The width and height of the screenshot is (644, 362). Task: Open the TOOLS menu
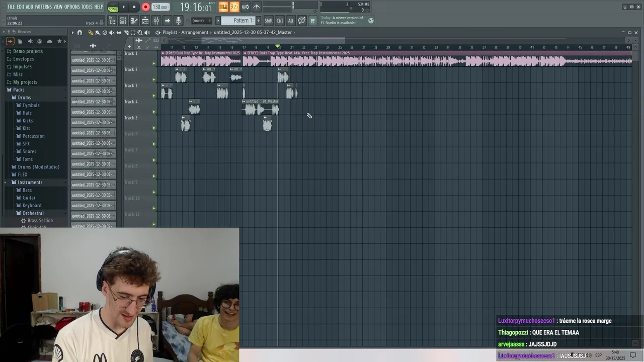87,7
